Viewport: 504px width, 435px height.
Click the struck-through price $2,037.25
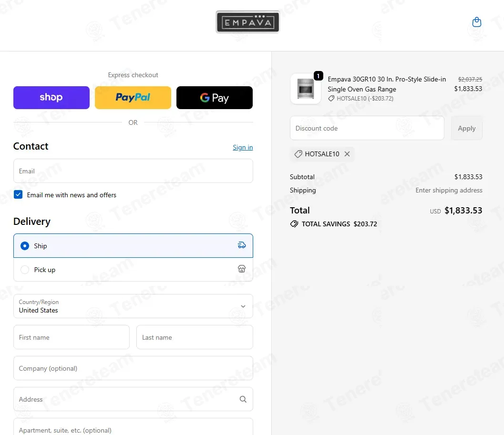tap(470, 80)
